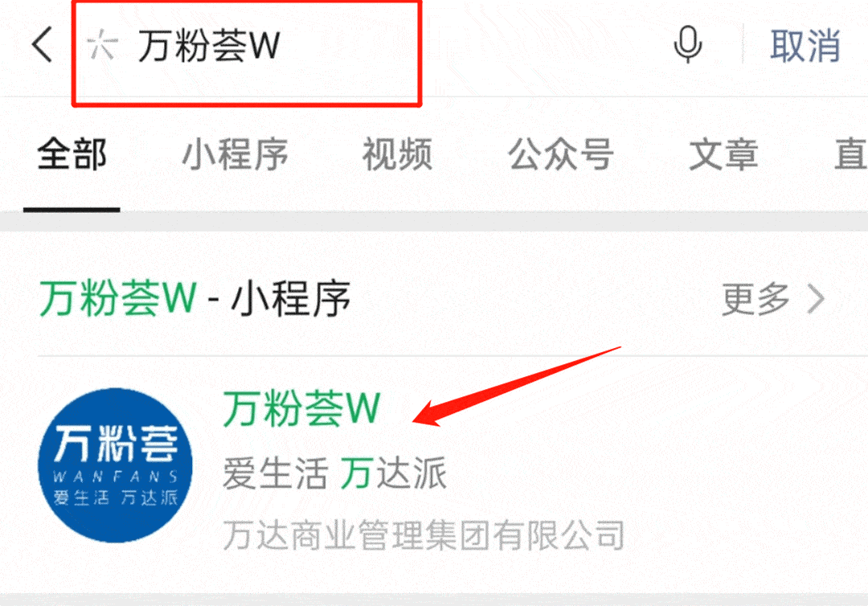The image size is (868, 606).
Task: Select the 文章 tab
Action: click(x=723, y=154)
